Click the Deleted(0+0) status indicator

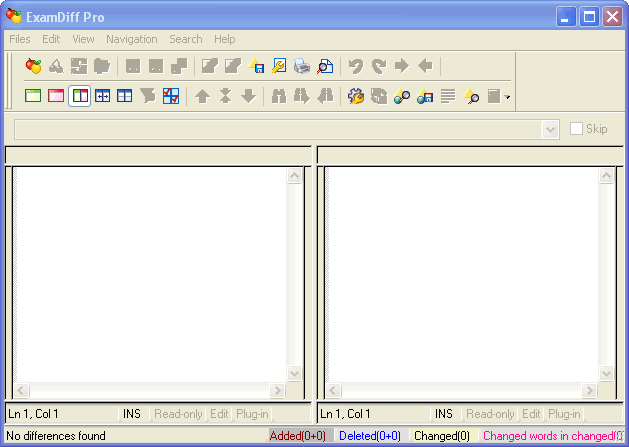point(370,436)
